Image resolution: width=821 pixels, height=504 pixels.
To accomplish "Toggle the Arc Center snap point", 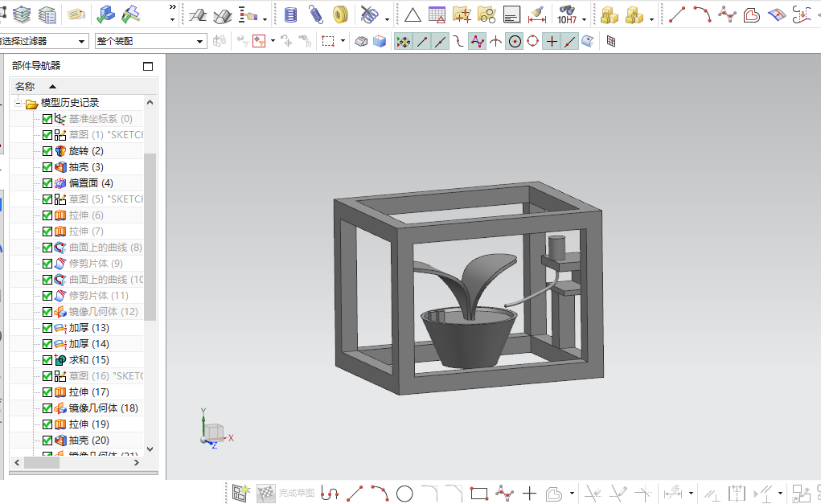I will [515, 41].
